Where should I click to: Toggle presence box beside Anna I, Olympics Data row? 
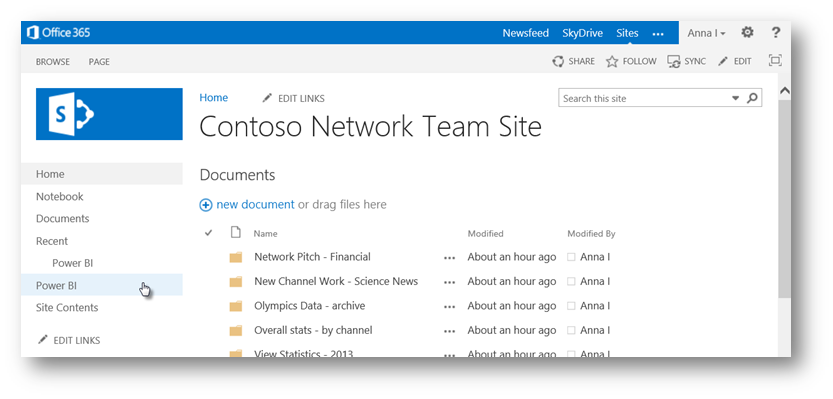tap(571, 306)
